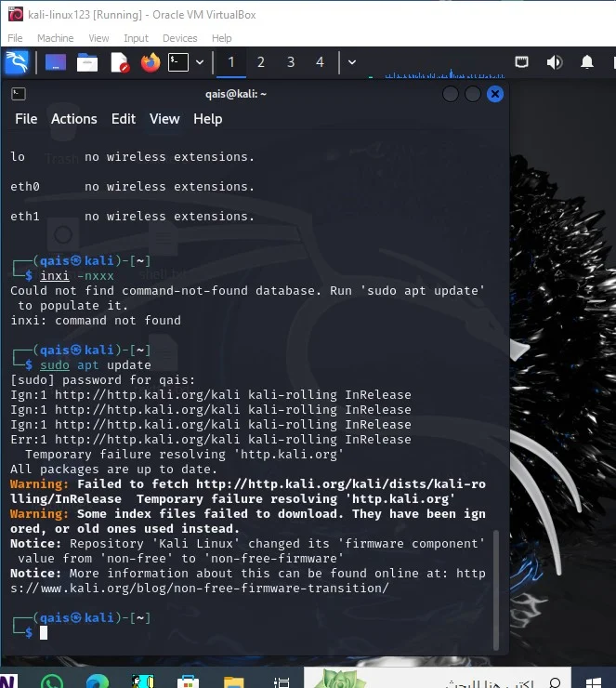Click 'All packages are up to date.' line
This screenshot has height=688, width=616.
[113, 470]
